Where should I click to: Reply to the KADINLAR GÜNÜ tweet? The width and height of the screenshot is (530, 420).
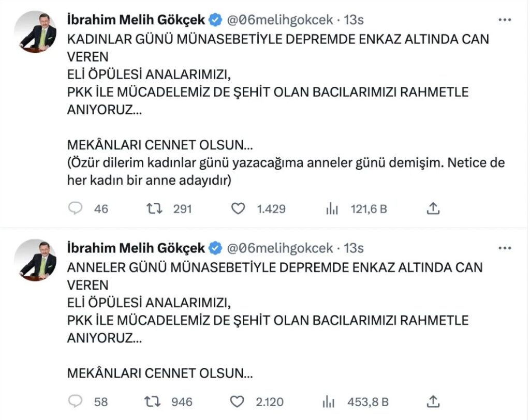[76, 208]
